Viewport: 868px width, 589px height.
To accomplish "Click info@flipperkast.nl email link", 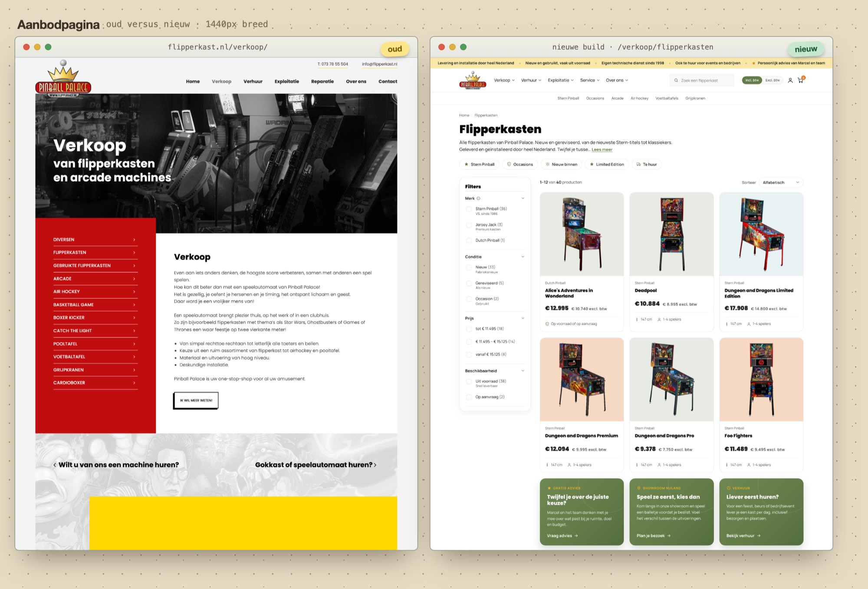I will point(379,64).
